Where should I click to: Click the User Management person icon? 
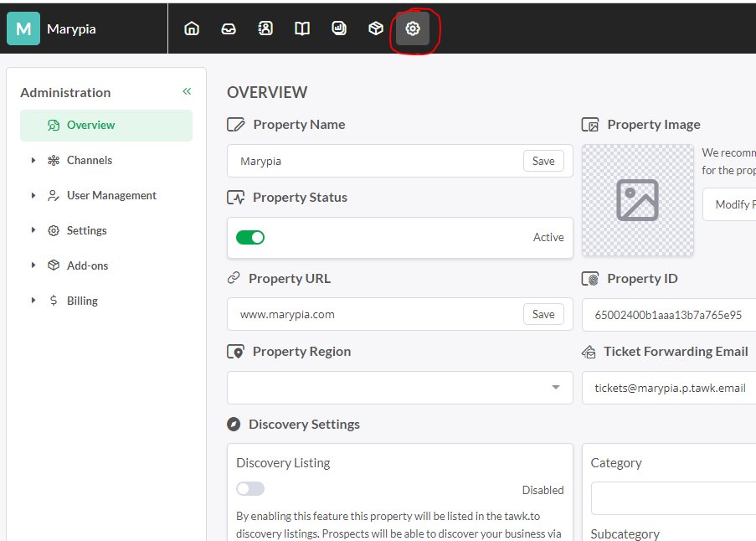click(x=54, y=195)
